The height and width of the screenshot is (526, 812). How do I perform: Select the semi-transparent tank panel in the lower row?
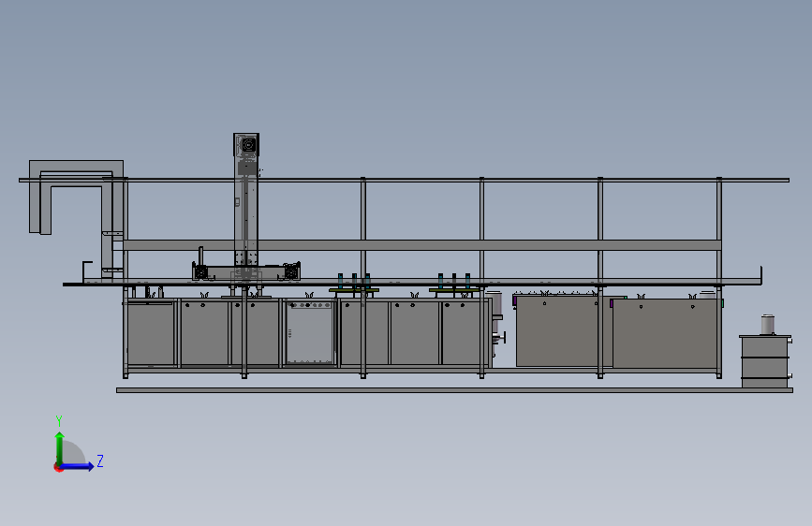(x=309, y=333)
